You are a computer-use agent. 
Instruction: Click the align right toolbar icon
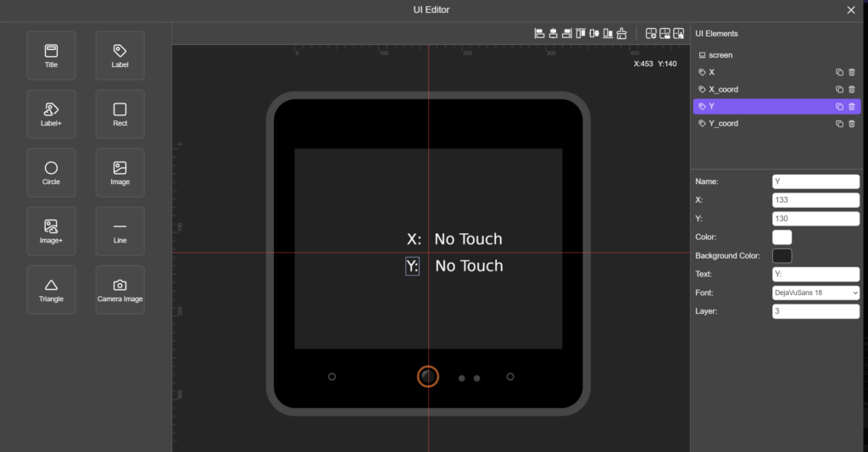coord(566,34)
